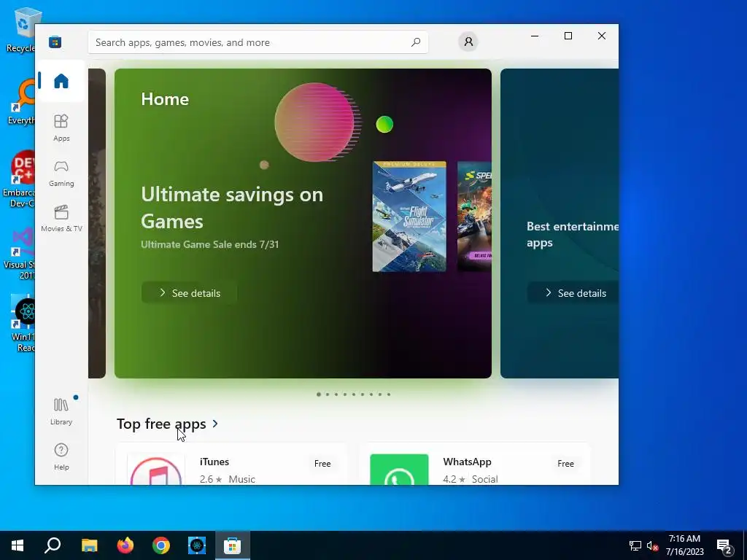This screenshot has width=747, height=560.
Task: Open Top free apps heading link
Action: pos(161,424)
